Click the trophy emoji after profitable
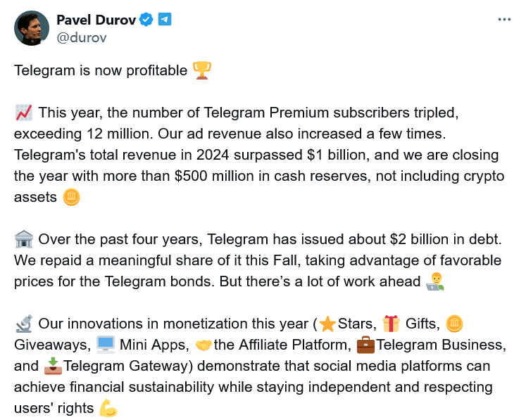526x420 pixels. [x=202, y=70]
